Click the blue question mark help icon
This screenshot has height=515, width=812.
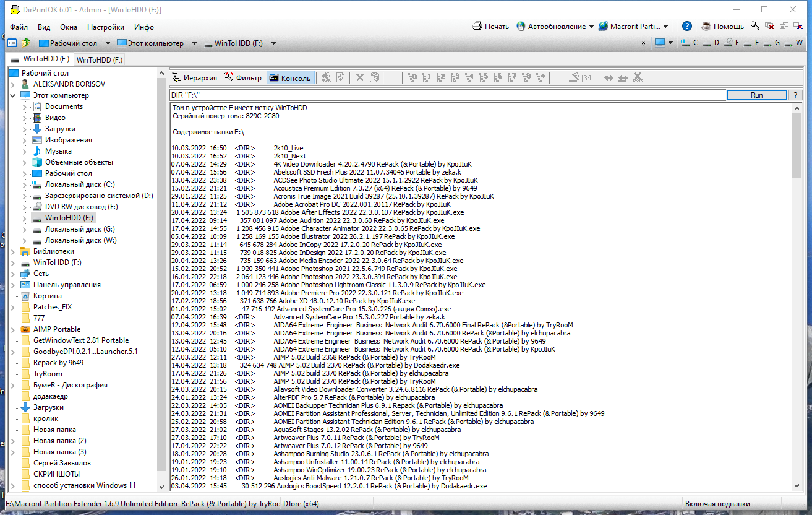point(687,27)
